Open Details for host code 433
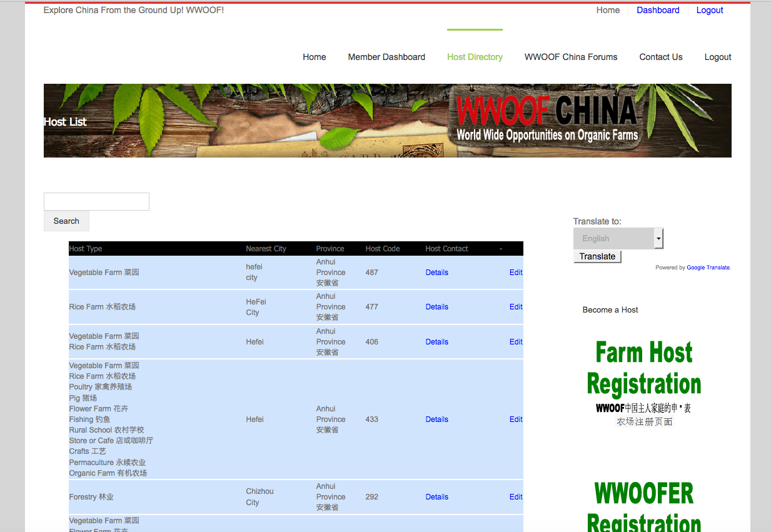The height and width of the screenshot is (532, 771). click(437, 419)
